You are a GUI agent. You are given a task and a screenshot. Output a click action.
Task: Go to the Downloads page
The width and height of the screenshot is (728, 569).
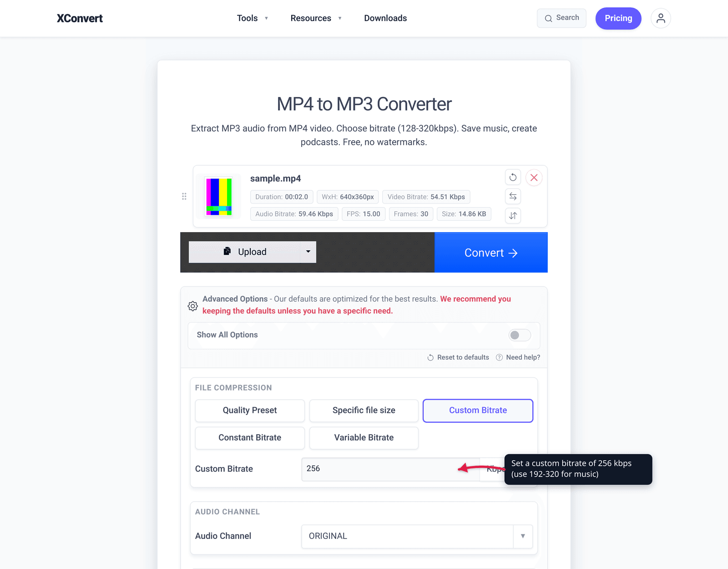(385, 18)
